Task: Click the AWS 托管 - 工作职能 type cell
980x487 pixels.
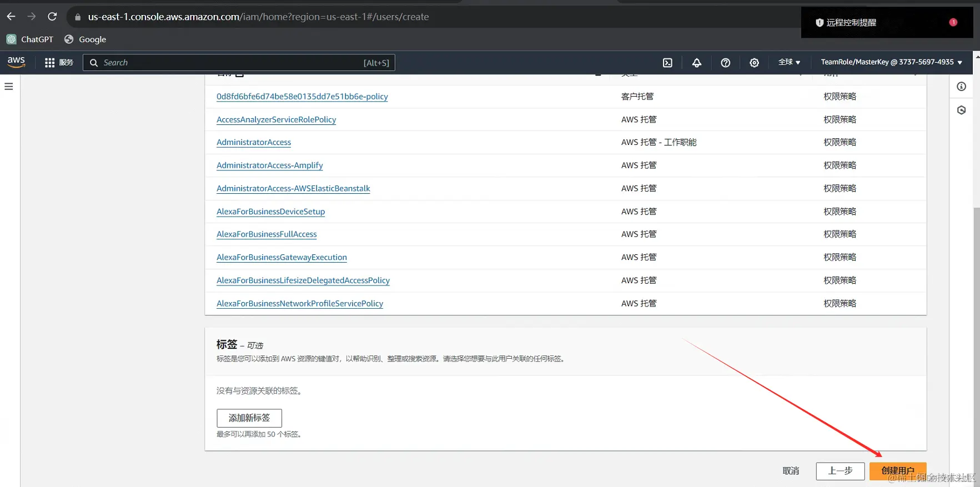Action: point(659,143)
